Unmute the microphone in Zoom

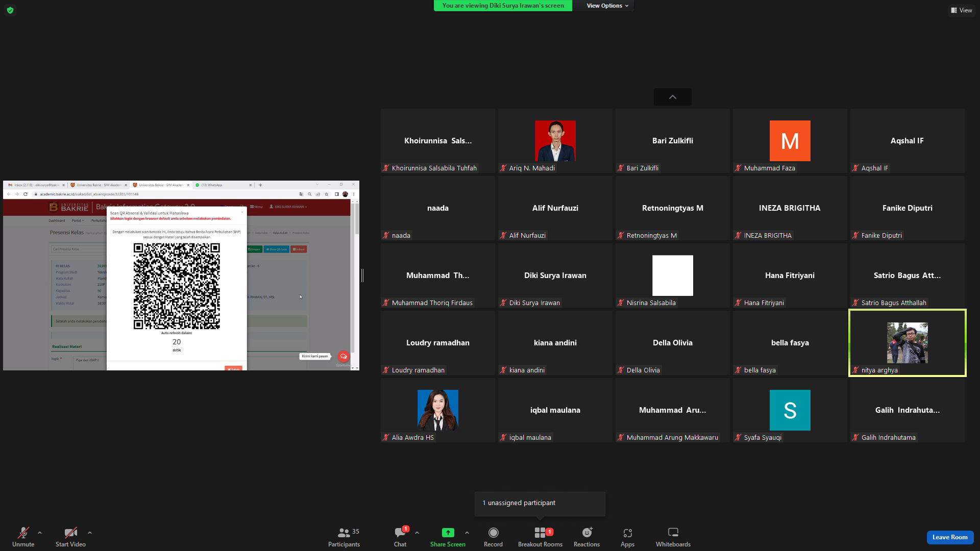(23, 537)
